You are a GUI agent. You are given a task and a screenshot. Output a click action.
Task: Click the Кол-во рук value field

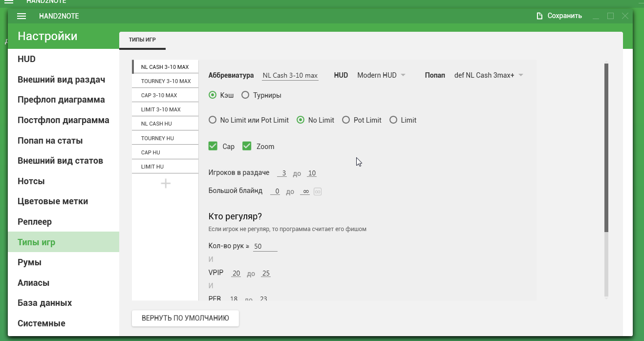265,247
